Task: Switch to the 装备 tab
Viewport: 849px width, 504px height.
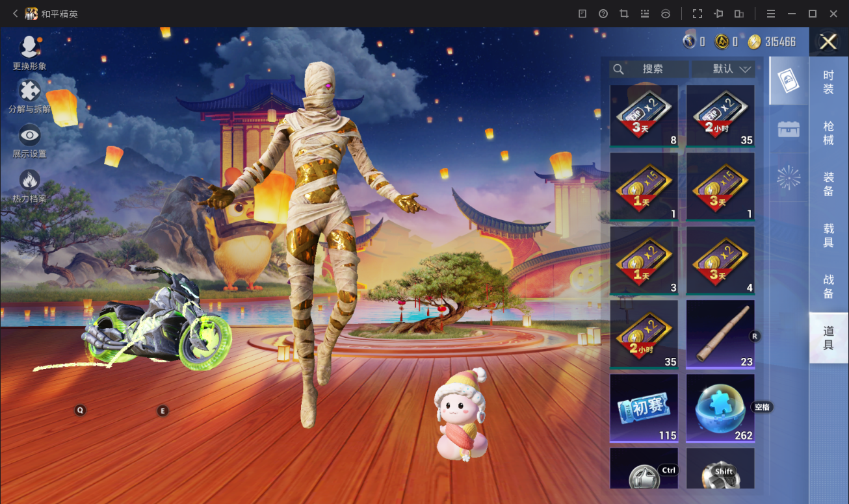Action: 828,184
